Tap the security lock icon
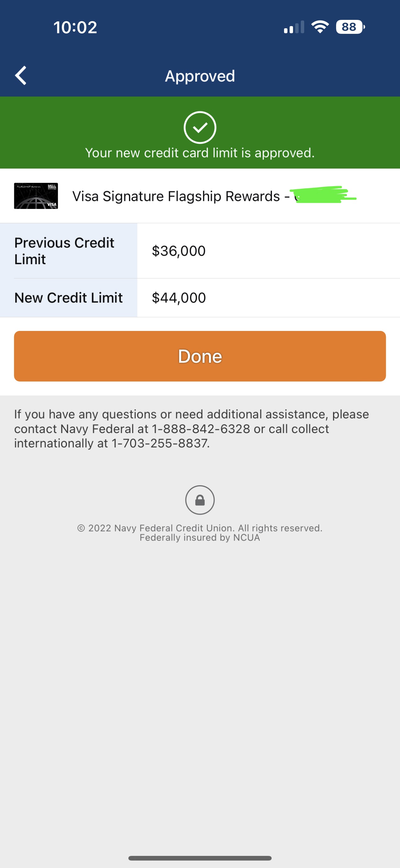This screenshot has height=868, width=400. [200, 500]
